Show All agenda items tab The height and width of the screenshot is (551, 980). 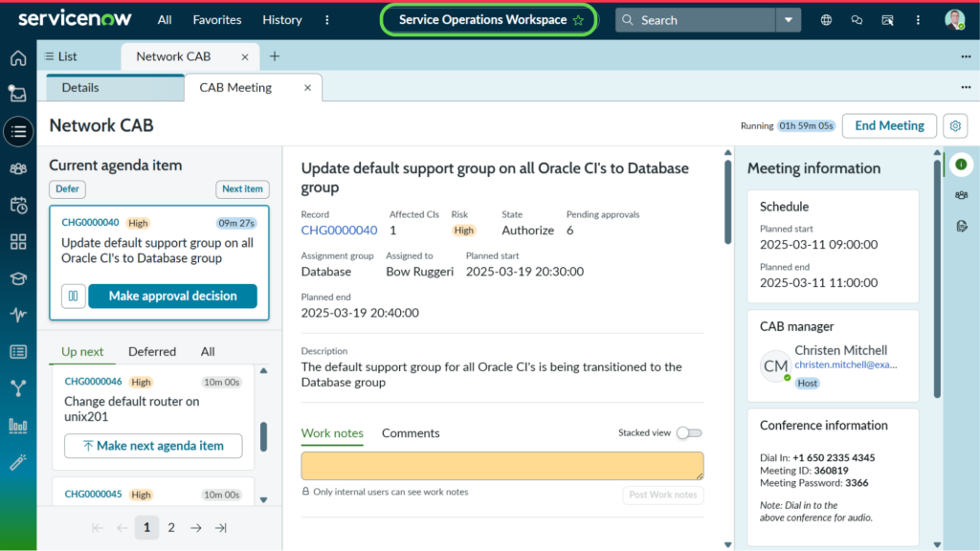[208, 352]
